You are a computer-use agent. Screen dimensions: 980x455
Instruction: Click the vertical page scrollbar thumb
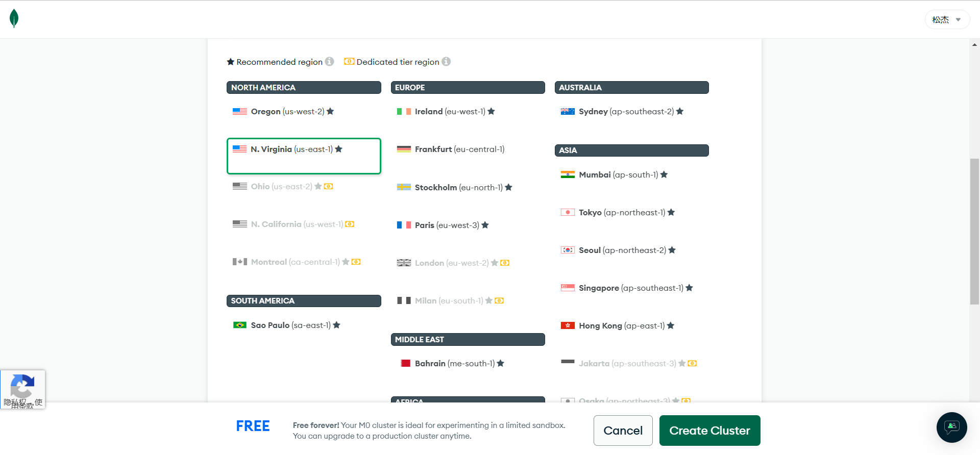coord(974,232)
